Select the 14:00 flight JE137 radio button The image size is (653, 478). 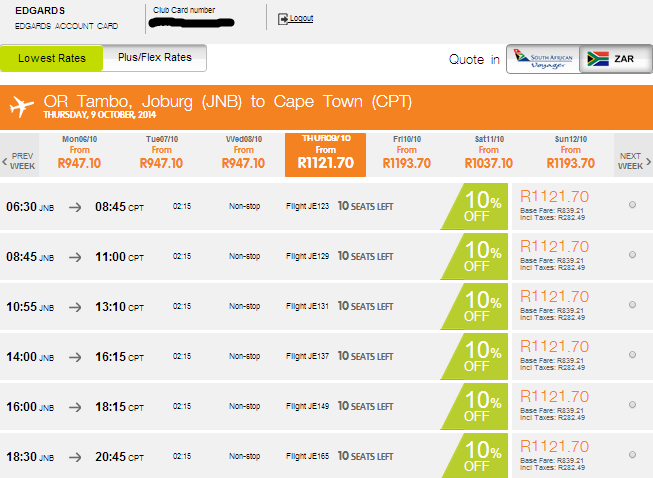632,354
